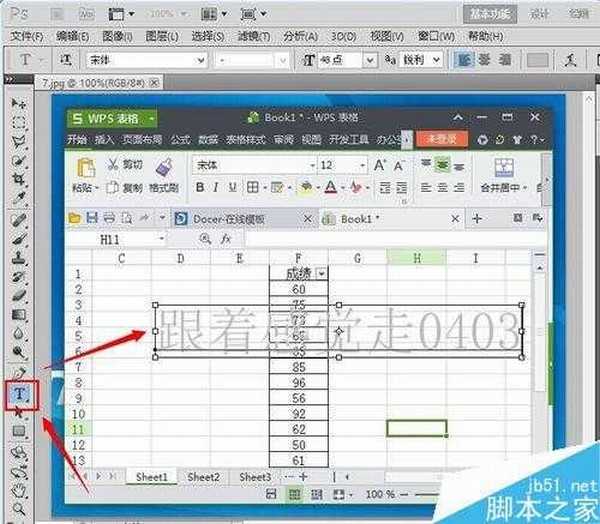This screenshot has height=524, width=600.
Task: Set Photoshop text alignment to left
Action: (x=464, y=60)
